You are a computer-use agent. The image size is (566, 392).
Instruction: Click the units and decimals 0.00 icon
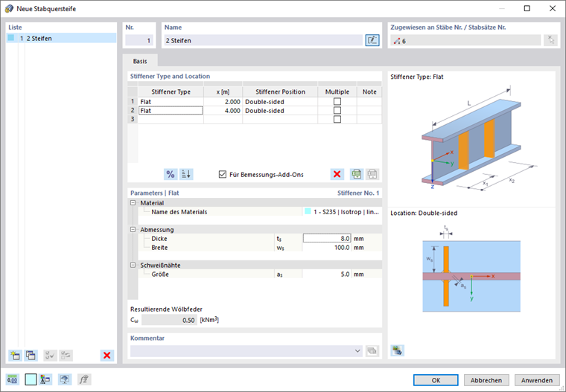[x=12, y=379]
